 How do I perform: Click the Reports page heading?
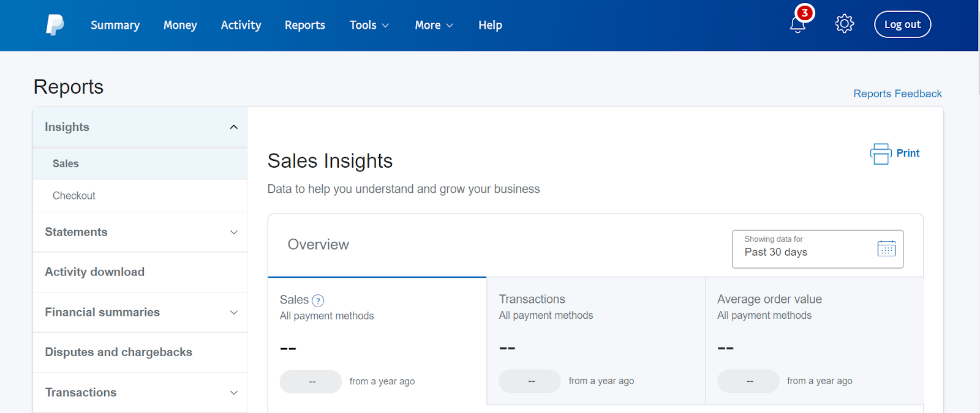[69, 87]
